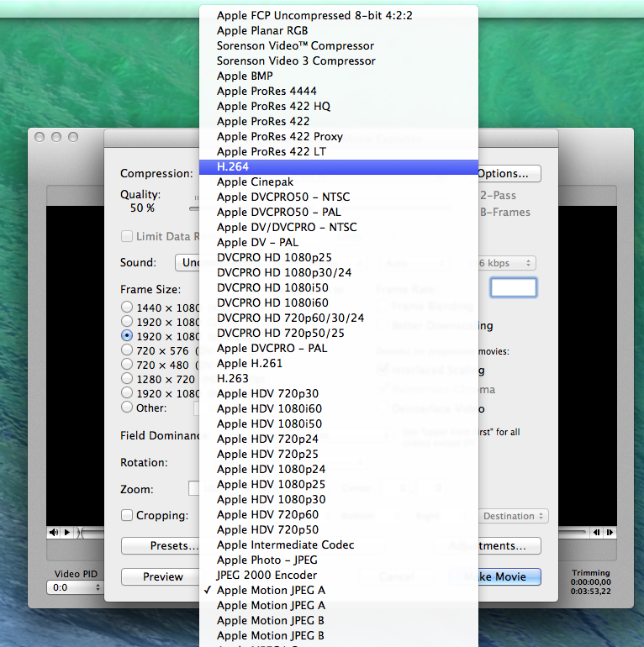The height and width of the screenshot is (647, 644).
Task: Pick Apple DVCPRO50 - PAL codec
Action: click(x=339, y=212)
